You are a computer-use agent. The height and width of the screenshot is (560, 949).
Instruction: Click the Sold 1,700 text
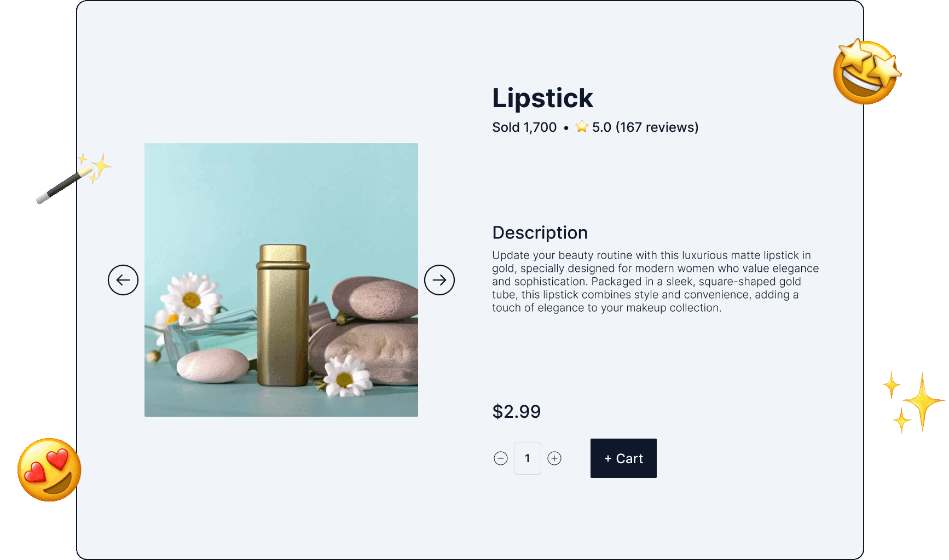coord(524,127)
